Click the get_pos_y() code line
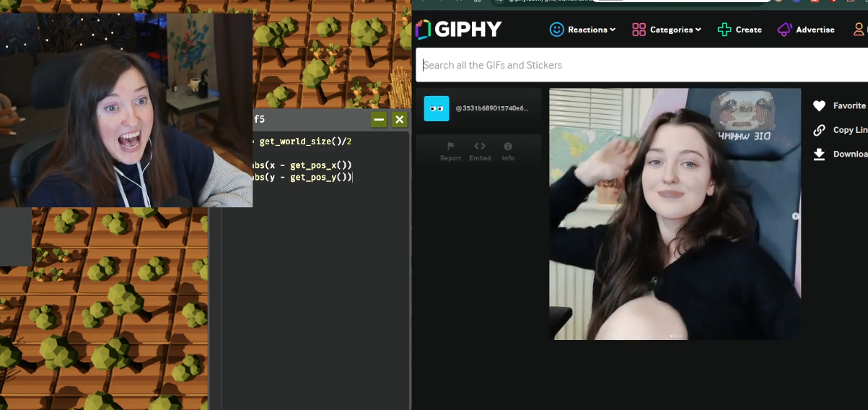The width and height of the screenshot is (868, 410). [302, 177]
